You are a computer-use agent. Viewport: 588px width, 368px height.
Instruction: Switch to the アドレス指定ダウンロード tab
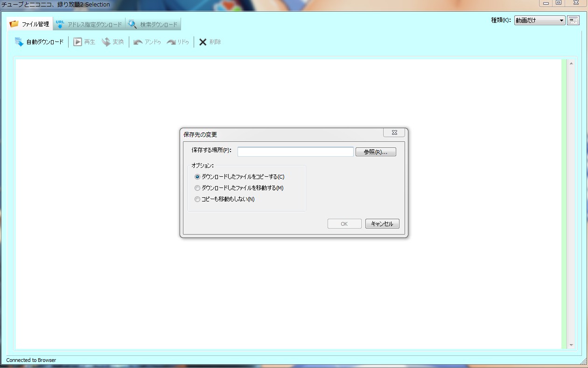pos(89,24)
